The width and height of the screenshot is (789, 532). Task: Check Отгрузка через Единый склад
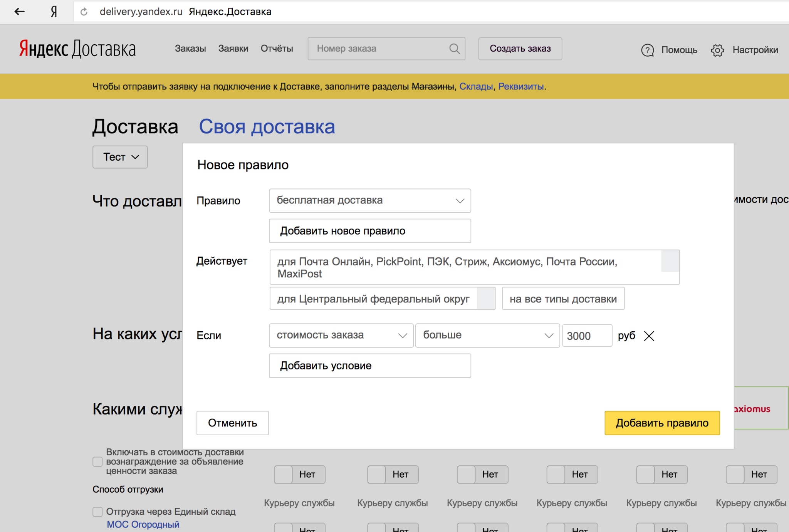point(97,512)
